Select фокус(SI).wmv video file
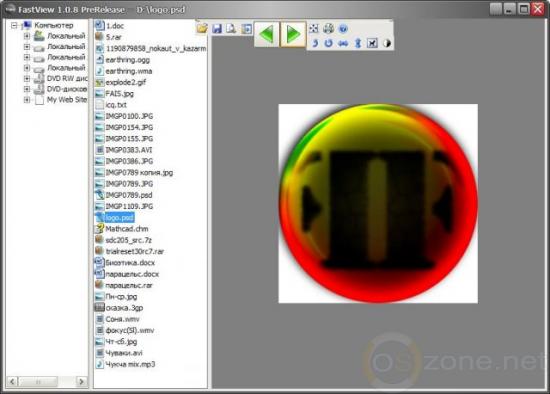This screenshot has height=394, width=550. [130, 330]
